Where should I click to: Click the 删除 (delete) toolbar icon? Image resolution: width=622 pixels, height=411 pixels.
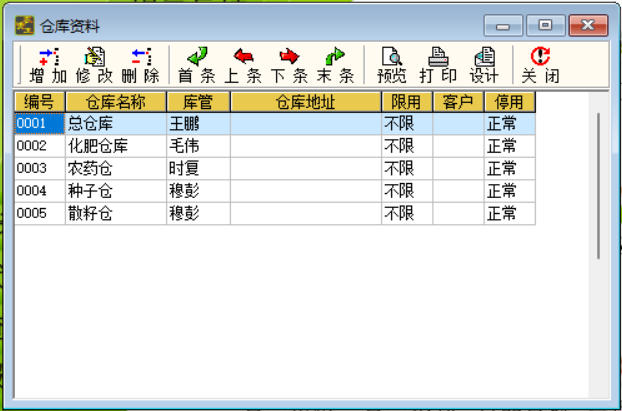[x=140, y=65]
